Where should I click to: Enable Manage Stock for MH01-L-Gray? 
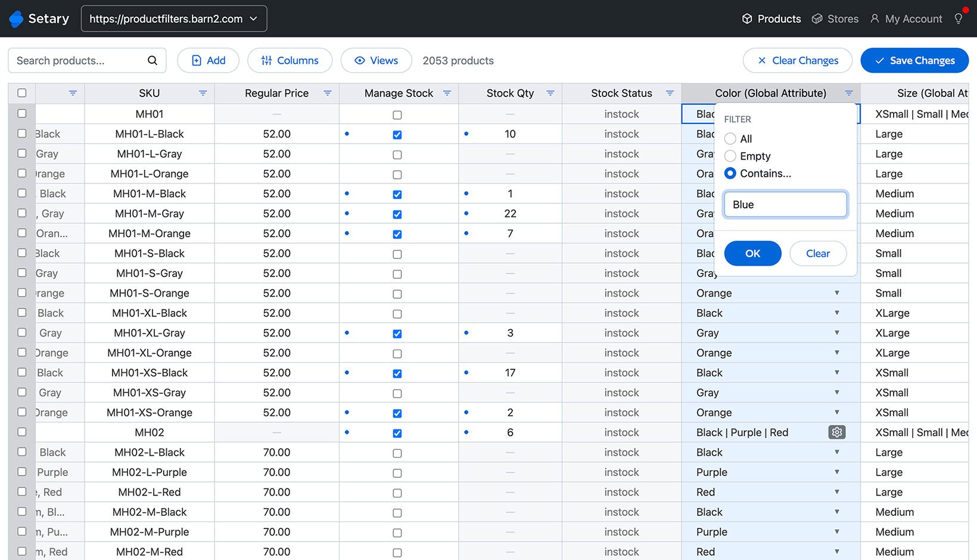[397, 154]
